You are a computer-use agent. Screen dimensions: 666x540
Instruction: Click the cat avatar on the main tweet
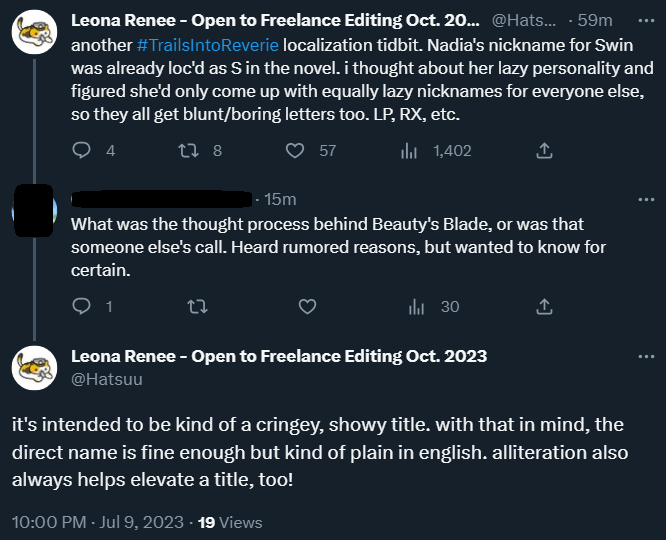(x=34, y=368)
